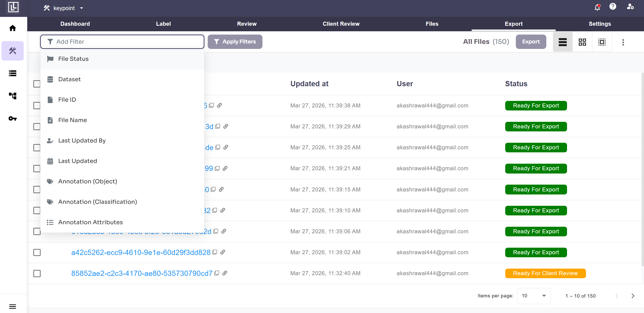The width and height of the screenshot is (644, 313).
Task: Open the help question mark icon
Action: tap(613, 7)
